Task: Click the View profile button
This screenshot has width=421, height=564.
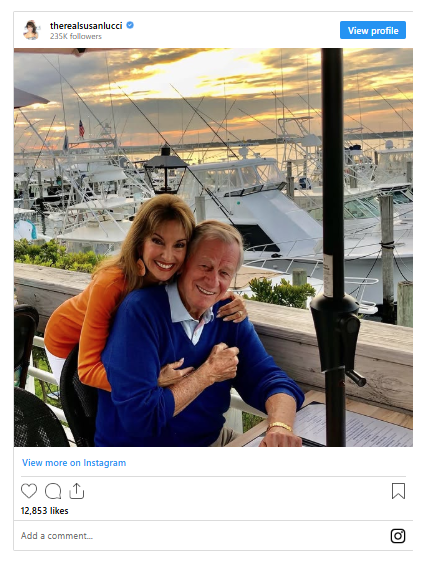Action: [373, 30]
